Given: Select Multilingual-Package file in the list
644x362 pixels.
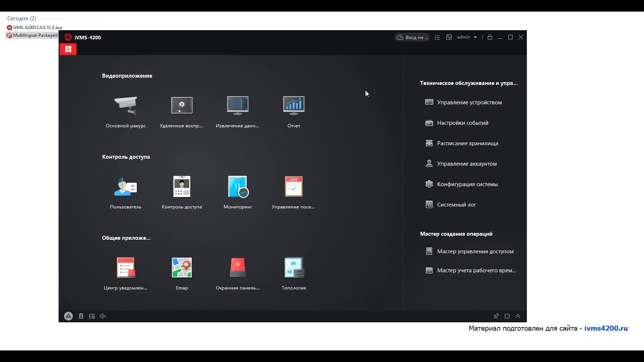Looking at the screenshot, I should (32, 35).
